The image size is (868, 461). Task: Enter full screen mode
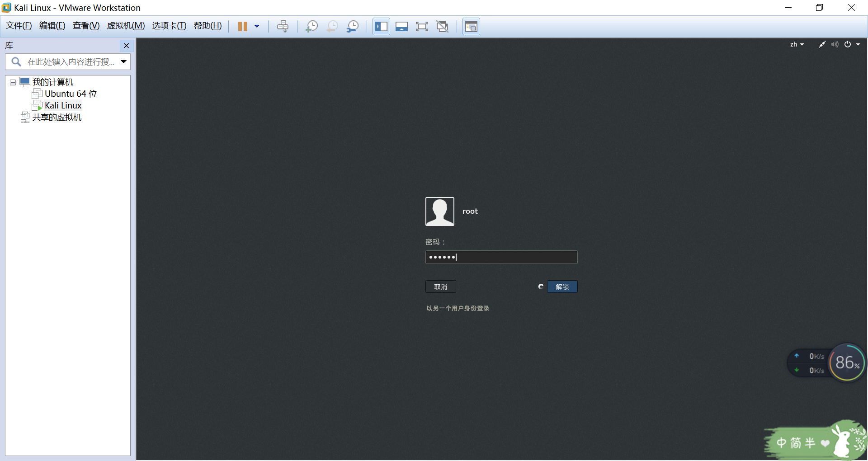422,26
